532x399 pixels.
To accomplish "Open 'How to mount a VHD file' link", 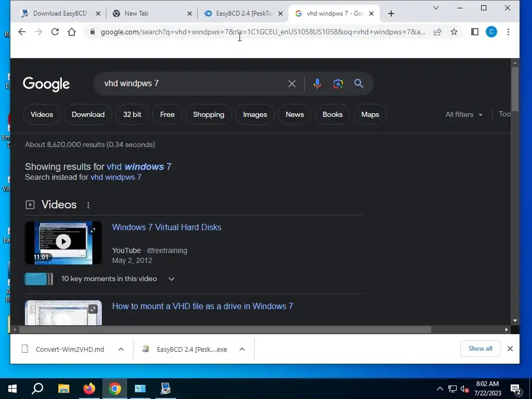I will (x=203, y=306).
